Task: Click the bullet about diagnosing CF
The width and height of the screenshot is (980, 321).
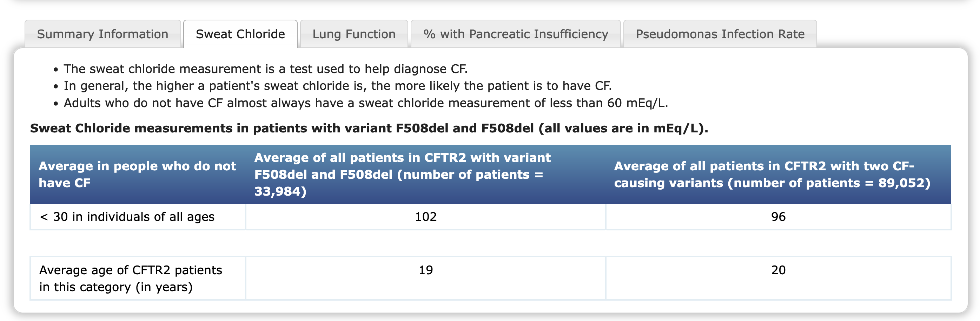Action: pos(266,69)
